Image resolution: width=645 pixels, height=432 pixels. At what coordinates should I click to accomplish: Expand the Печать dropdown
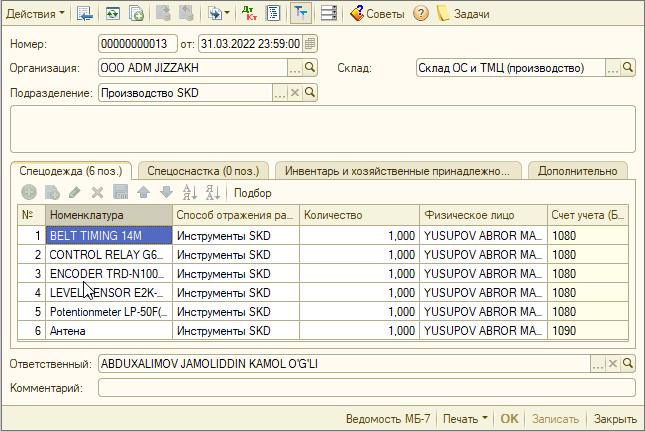pyautogui.click(x=466, y=419)
